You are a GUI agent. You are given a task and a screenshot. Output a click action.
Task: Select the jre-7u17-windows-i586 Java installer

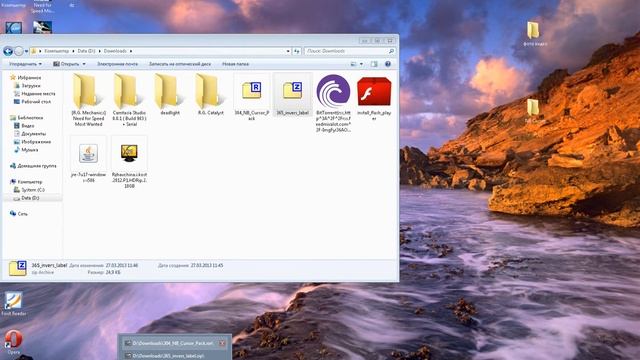88,159
